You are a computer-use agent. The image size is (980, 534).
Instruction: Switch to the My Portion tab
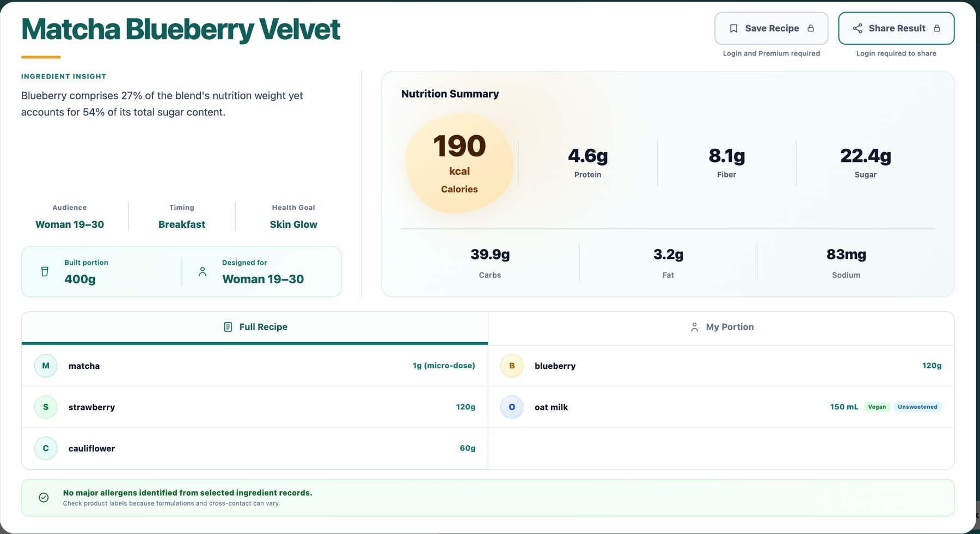(721, 327)
